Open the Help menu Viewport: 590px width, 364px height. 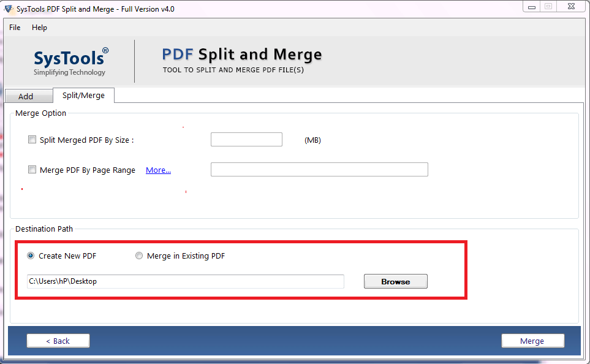(39, 28)
